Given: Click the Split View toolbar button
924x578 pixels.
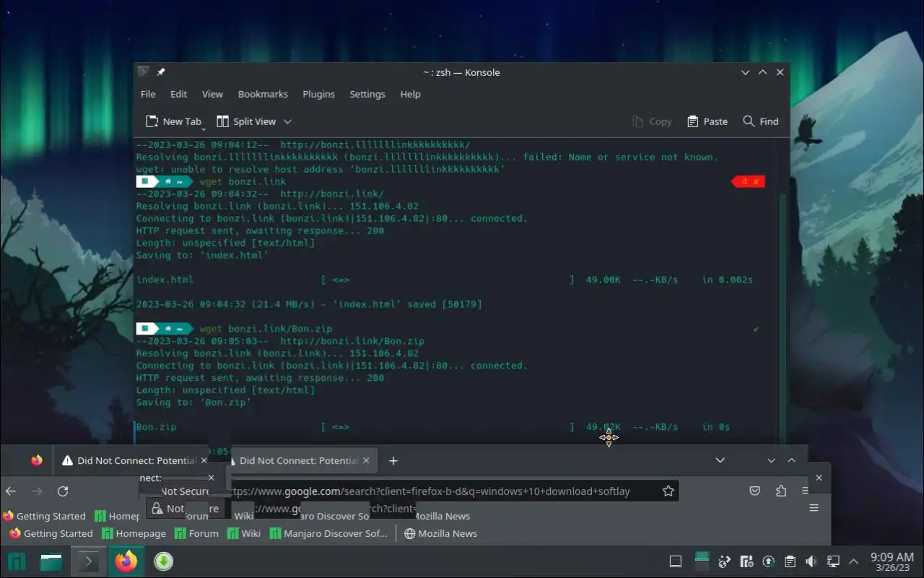Looking at the screenshot, I should coord(246,121).
